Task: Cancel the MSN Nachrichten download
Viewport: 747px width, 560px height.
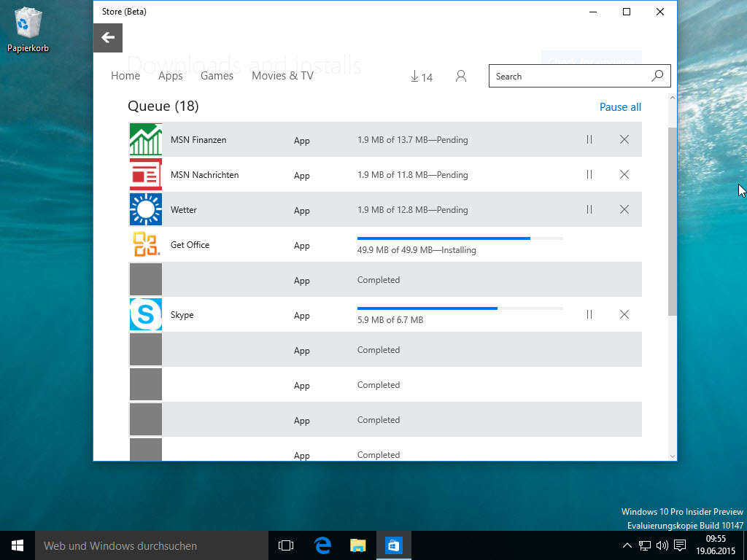Action: pyautogui.click(x=624, y=174)
